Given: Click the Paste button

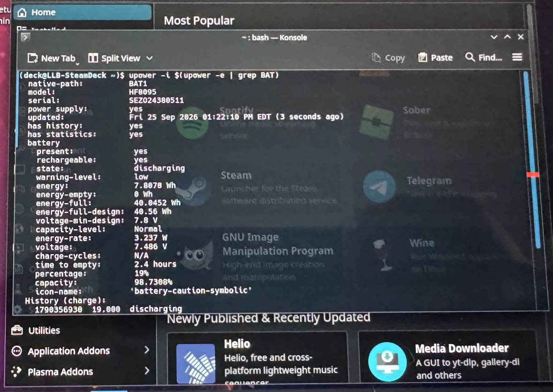Looking at the screenshot, I should pos(435,58).
